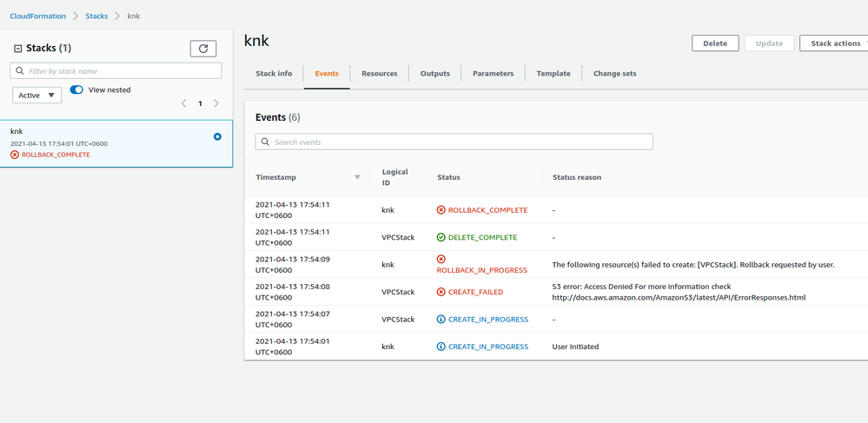Click the Delete stack button
868x423 pixels.
click(715, 43)
